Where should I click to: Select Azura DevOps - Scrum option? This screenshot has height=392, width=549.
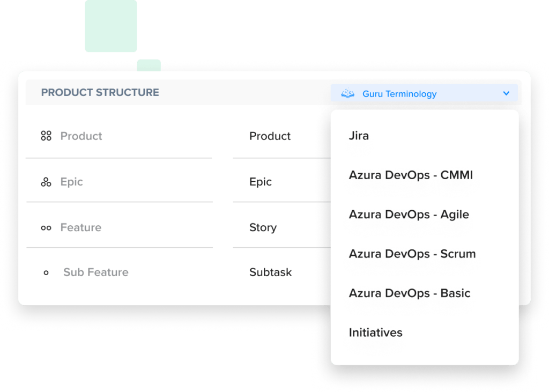[x=412, y=254]
